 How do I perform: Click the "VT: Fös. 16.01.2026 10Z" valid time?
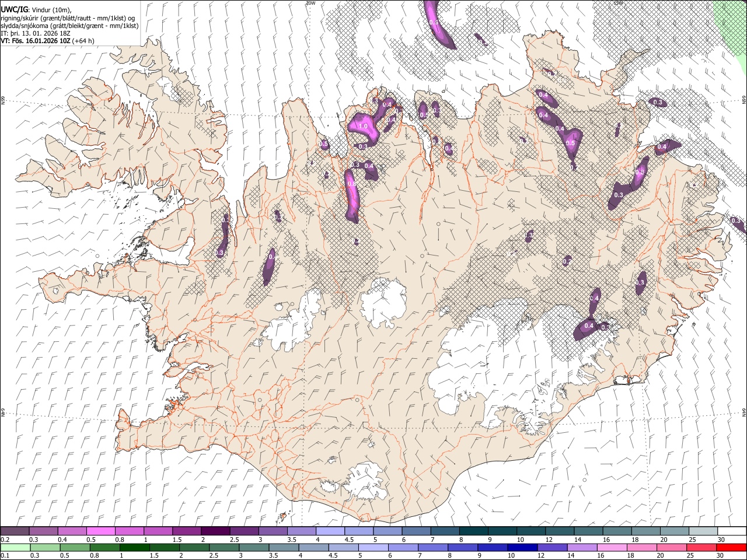coord(36,41)
